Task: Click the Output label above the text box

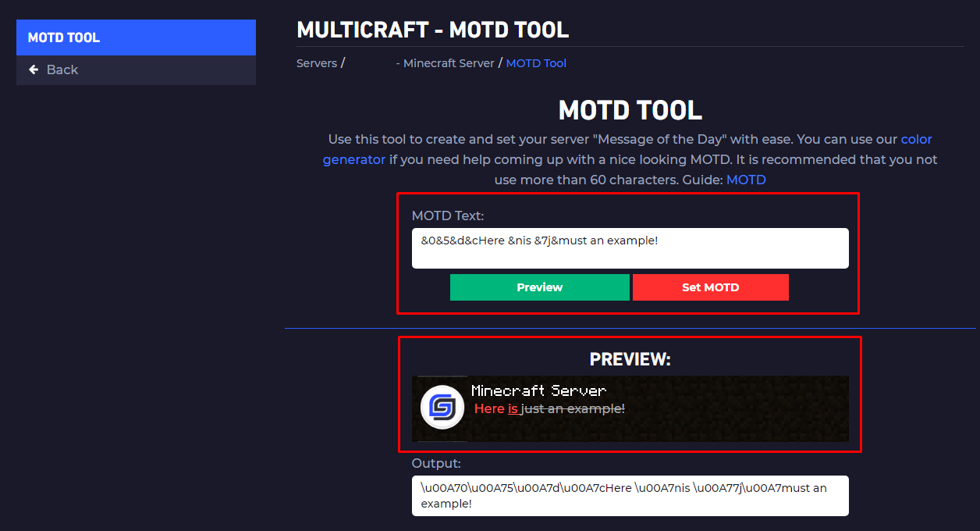Action: click(435, 463)
